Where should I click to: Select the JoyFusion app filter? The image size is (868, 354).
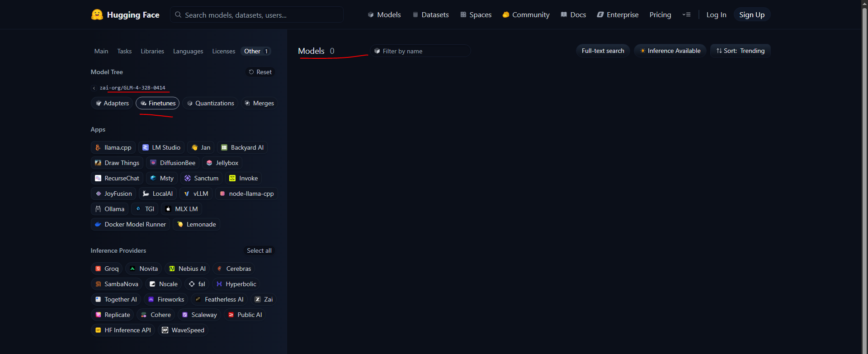click(x=113, y=194)
